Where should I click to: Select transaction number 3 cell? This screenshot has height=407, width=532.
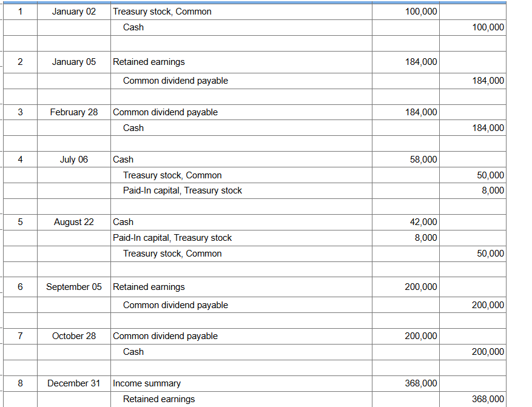[x=20, y=112]
